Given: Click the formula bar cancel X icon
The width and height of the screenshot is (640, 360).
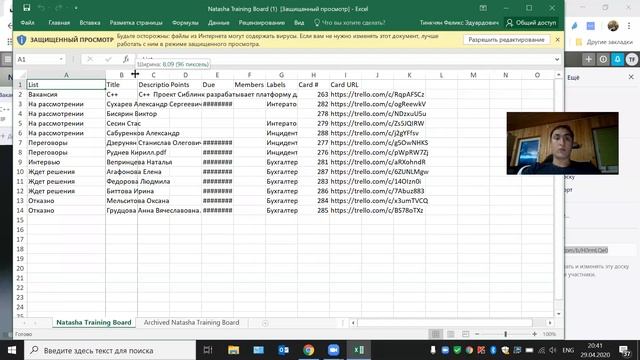Looking at the screenshot, I should [90, 59].
